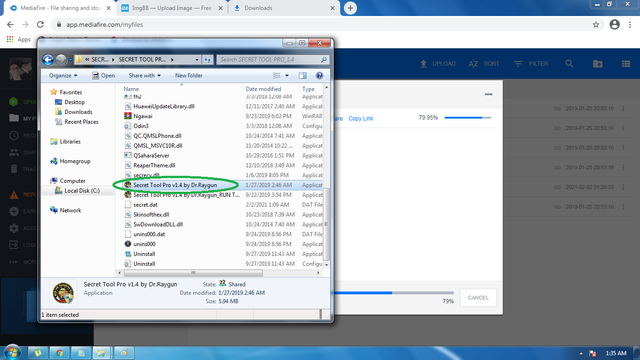Expand the Explorer address bar history dropdown arrow
Image resolution: width=640 pixels, height=360 pixels.
(197, 60)
